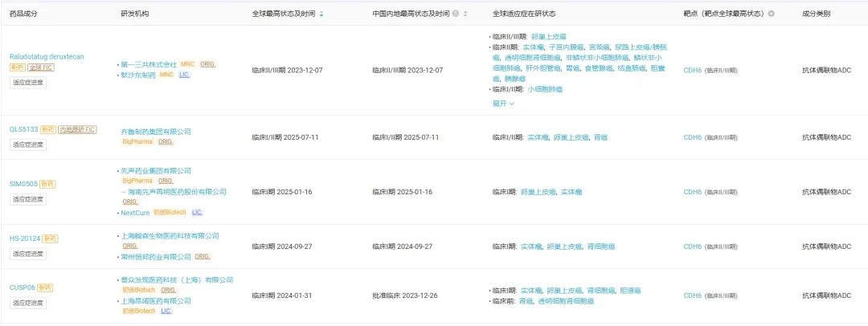This screenshot has width=868, height=326.
Task: Open CUSP06 drug link
Action: (23, 287)
